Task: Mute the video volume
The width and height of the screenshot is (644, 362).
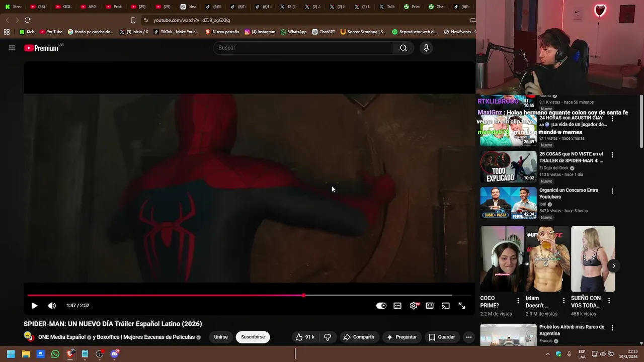Action: 52,306
